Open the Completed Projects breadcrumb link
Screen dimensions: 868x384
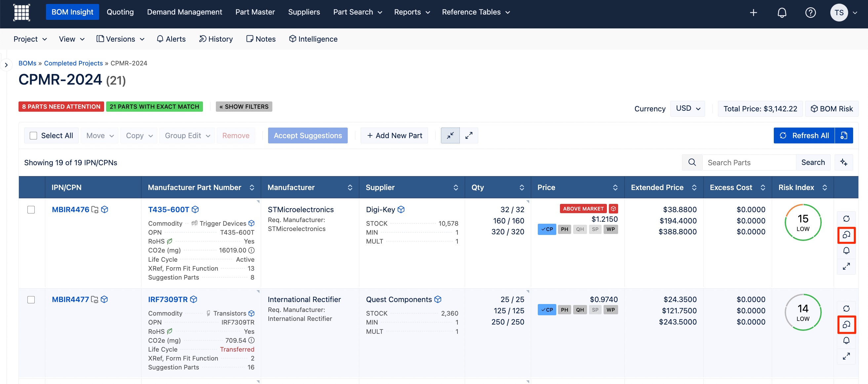pos(73,63)
